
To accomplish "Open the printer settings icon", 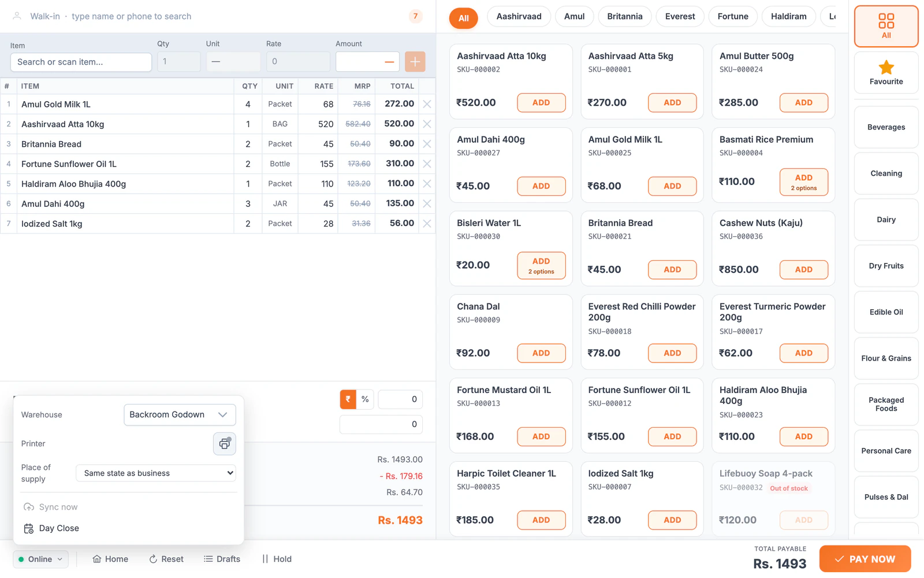I will pos(225,444).
